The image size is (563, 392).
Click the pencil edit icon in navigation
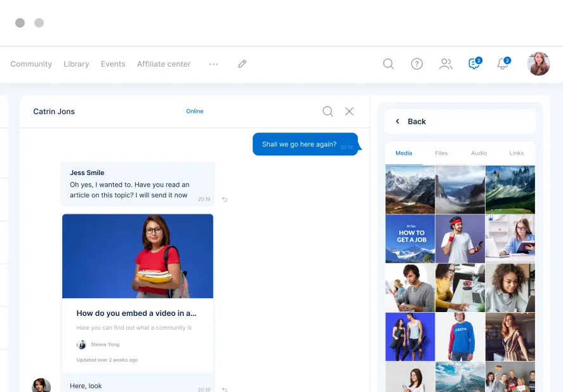pyautogui.click(x=242, y=64)
